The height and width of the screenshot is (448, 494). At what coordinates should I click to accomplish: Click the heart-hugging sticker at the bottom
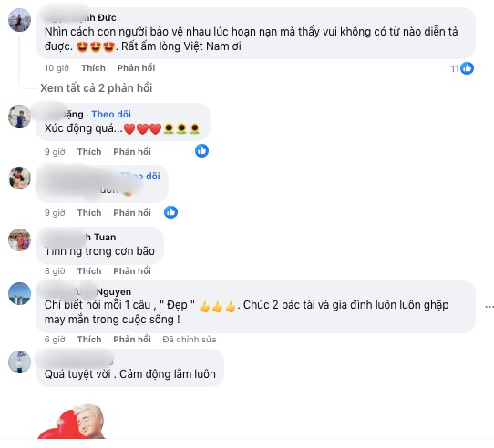(72, 422)
